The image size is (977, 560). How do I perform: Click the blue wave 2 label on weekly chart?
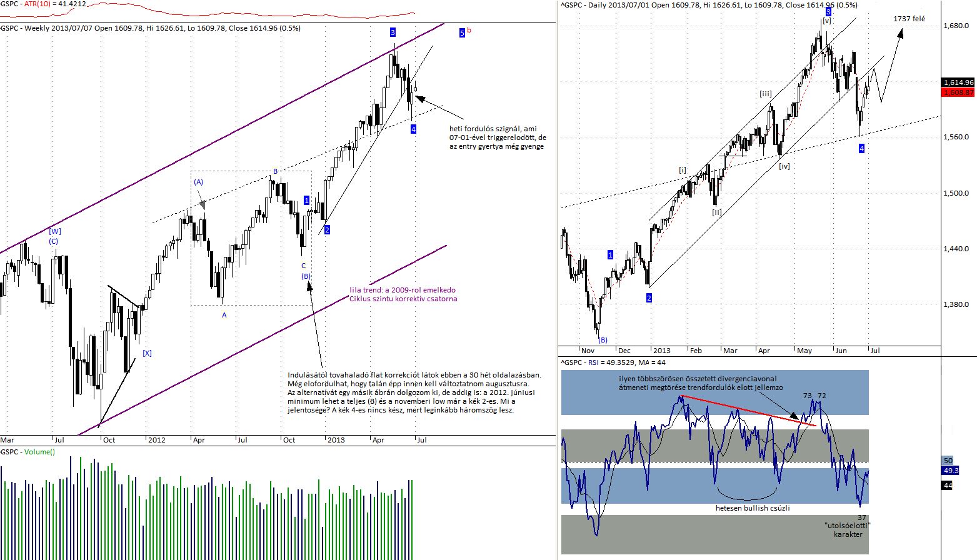tap(327, 230)
